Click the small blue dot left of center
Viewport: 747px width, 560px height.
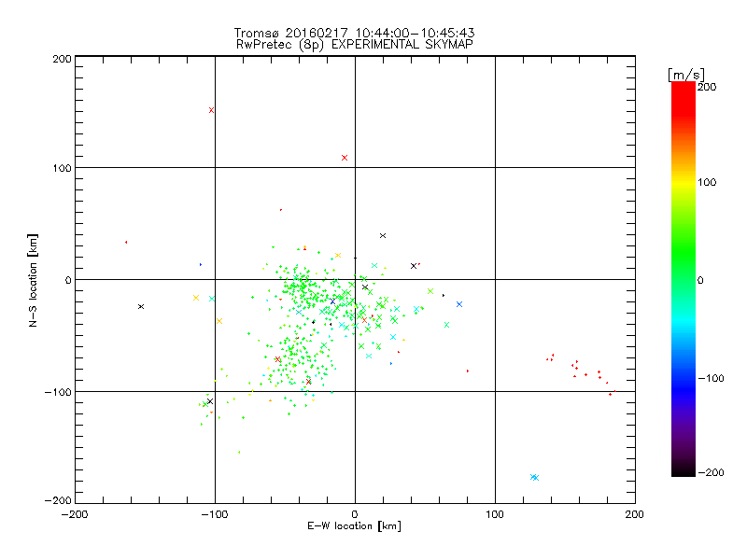tap(201, 264)
